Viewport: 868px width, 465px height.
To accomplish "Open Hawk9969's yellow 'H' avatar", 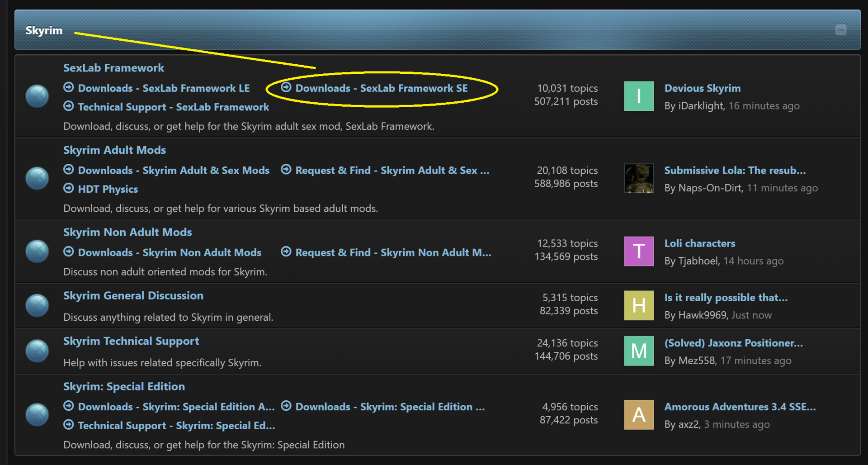I will click(x=639, y=306).
